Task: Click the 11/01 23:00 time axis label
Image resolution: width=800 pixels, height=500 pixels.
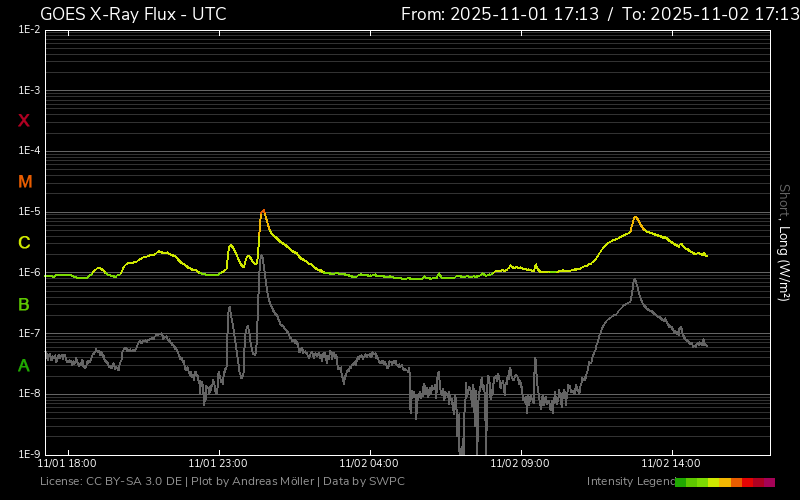Action: click(218, 463)
